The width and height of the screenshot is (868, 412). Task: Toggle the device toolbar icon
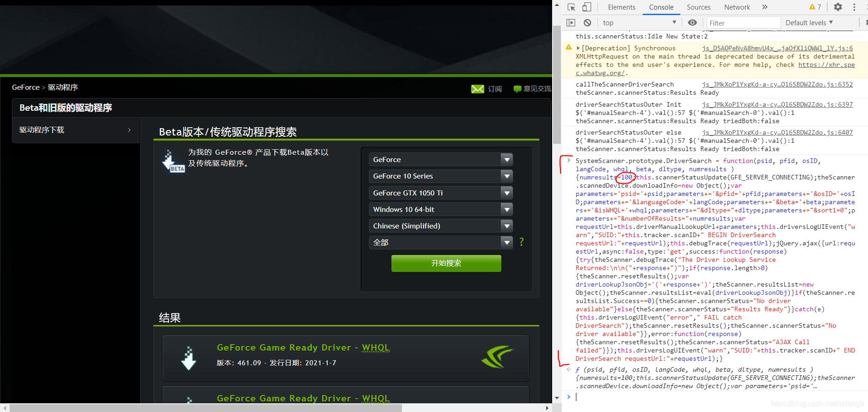coord(586,7)
